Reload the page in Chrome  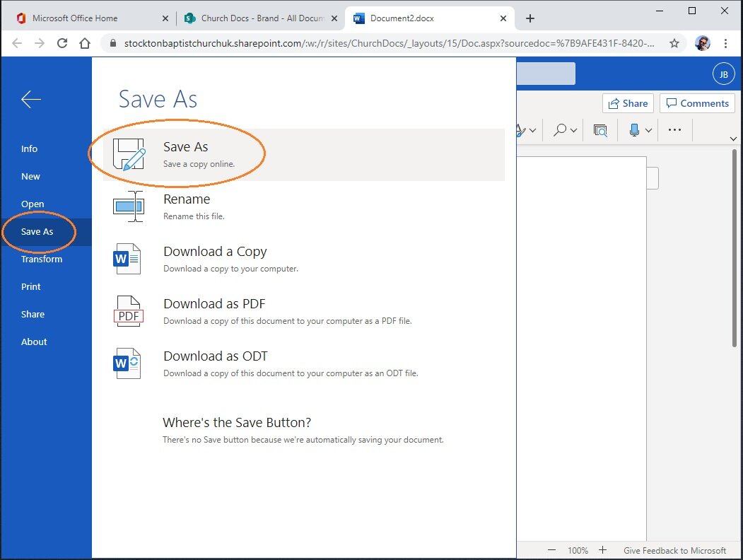[x=62, y=43]
